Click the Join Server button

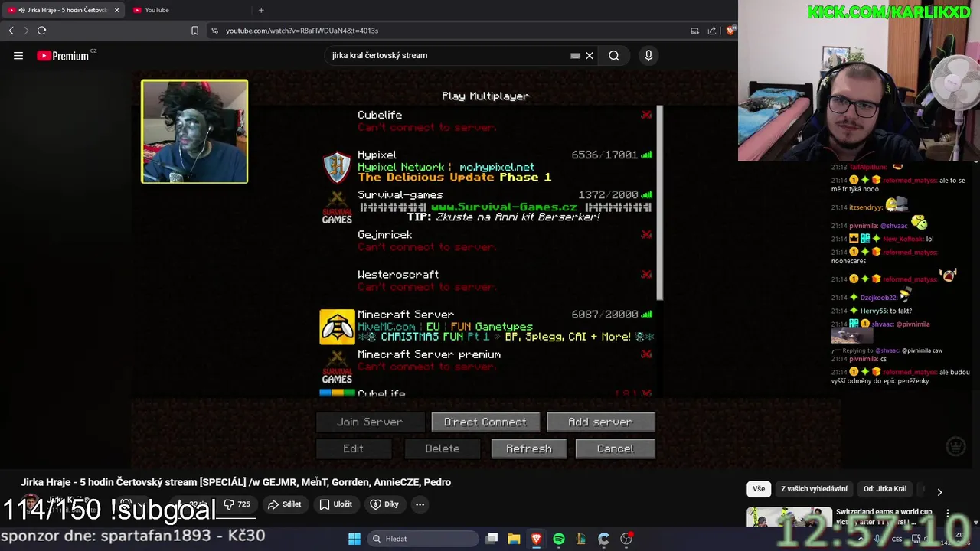370,422
